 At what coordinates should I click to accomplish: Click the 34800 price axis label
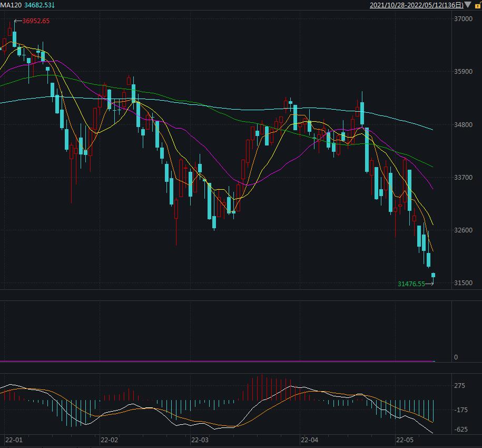(463, 124)
